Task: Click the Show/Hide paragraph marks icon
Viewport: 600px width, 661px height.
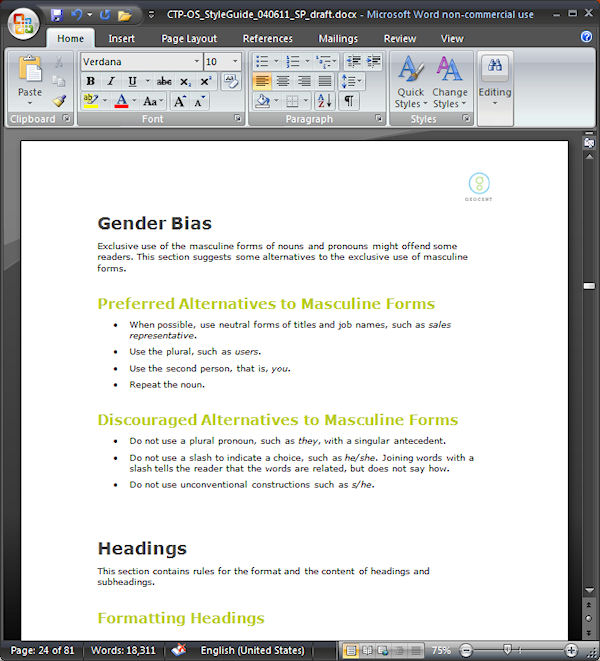Action: point(349,101)
